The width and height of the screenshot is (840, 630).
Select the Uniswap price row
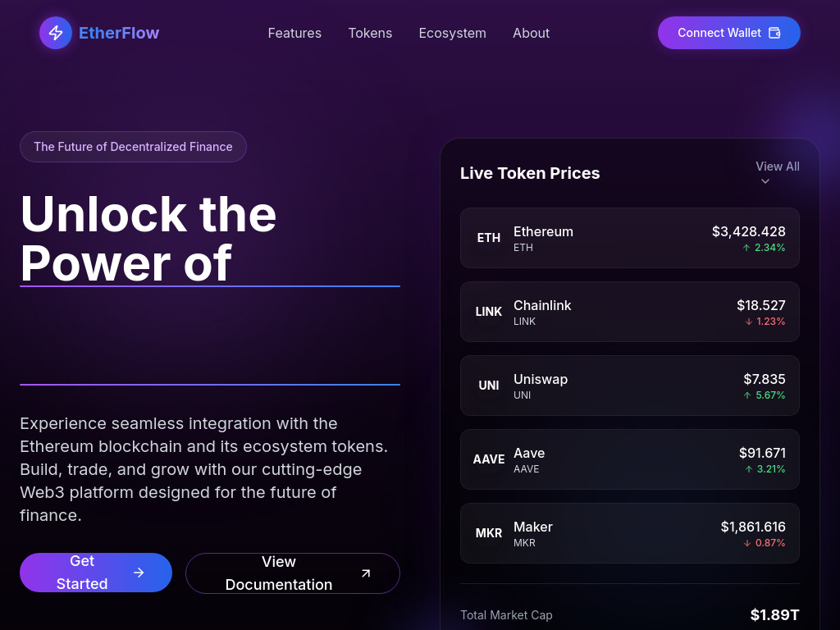click(x=630, y=386)
